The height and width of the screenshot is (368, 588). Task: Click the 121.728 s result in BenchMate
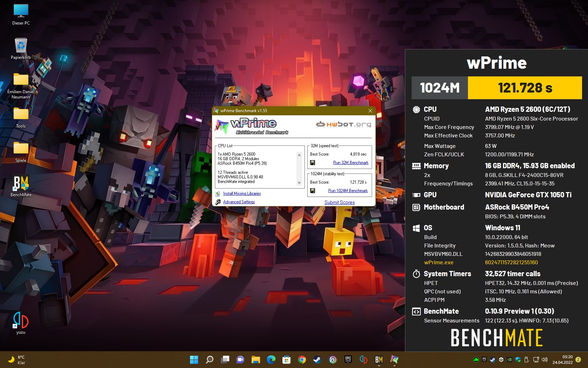click(x=525, y=88)
